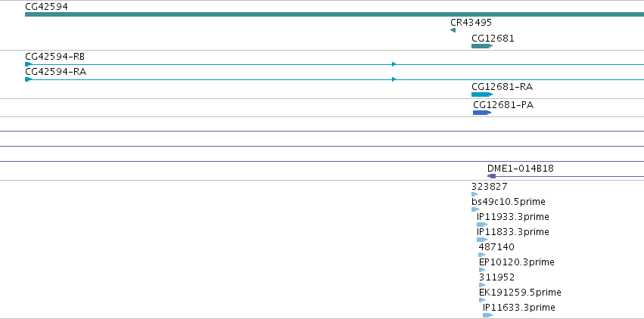Screen dimensions: 644x319
Task: Click the IP11933.3prime label text
Action: (x=512, y=217)
